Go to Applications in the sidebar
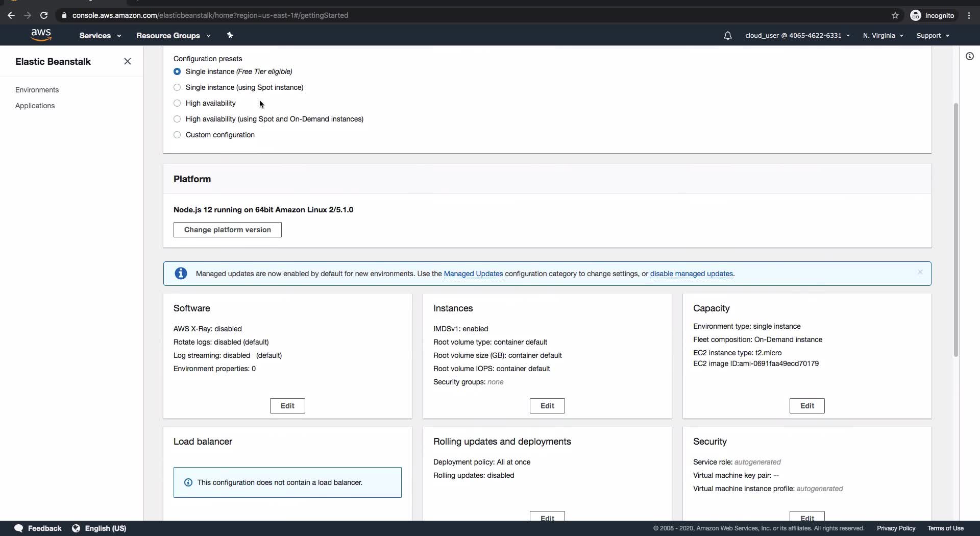Image resolution: width=980 pixels, height=536 pixels. [35, 106]
